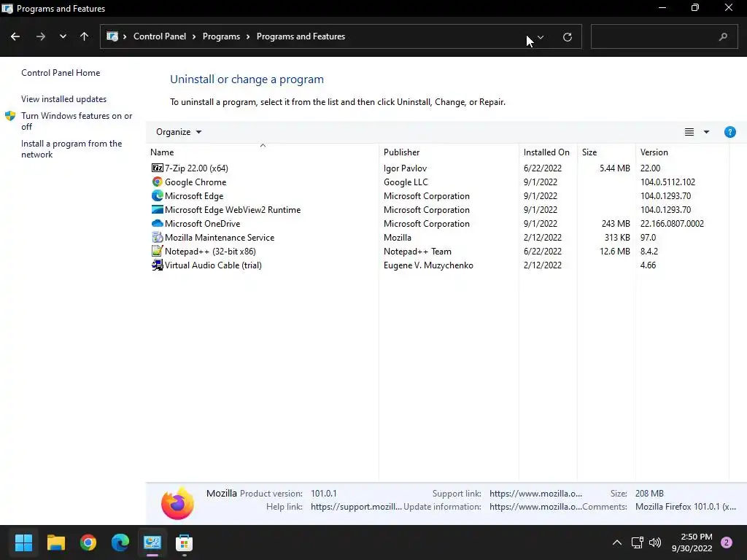Click the Edge WebView2 Runtime icon
Viewport: 747px width, 560px height.
tap(158, 209)
